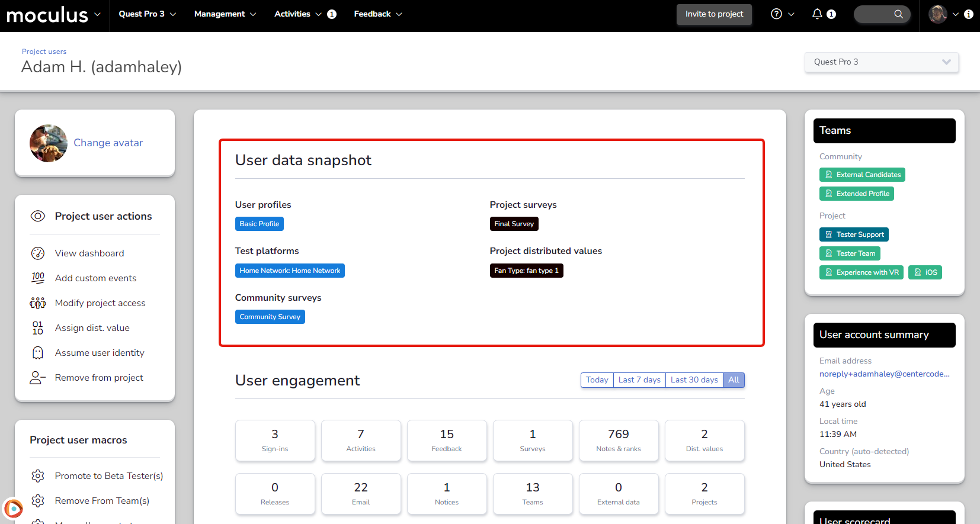Select the Today engagement filter

click(x=597, y=380)
